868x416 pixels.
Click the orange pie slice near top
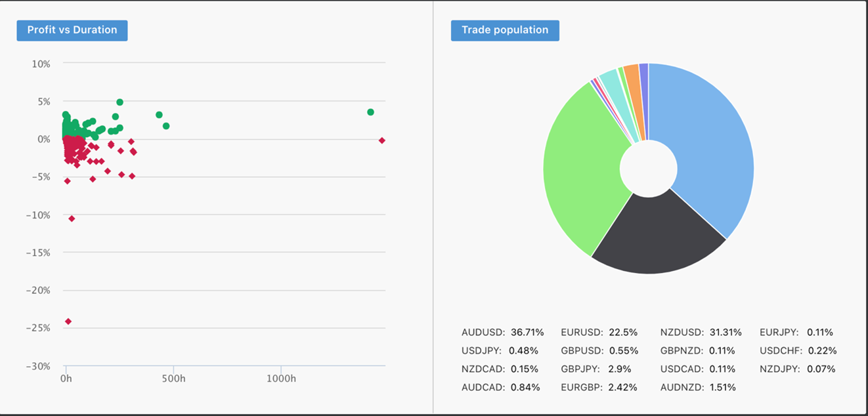(x=632, y=73)
